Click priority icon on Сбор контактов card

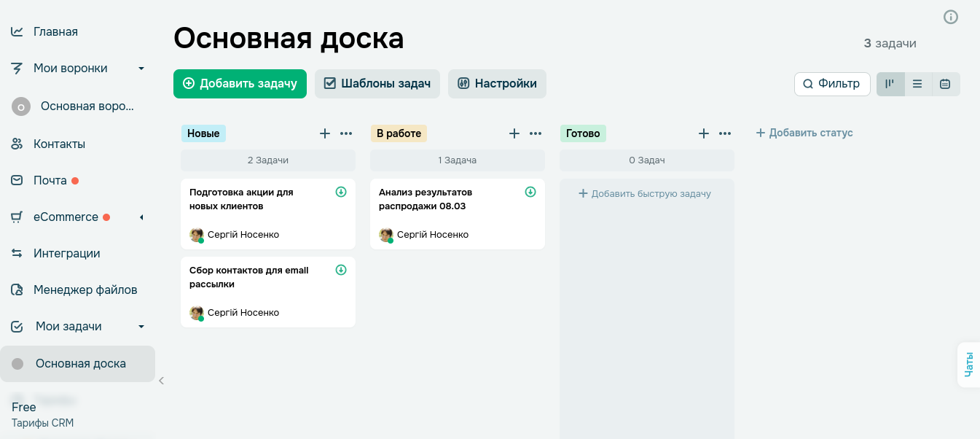click(341, 270)
